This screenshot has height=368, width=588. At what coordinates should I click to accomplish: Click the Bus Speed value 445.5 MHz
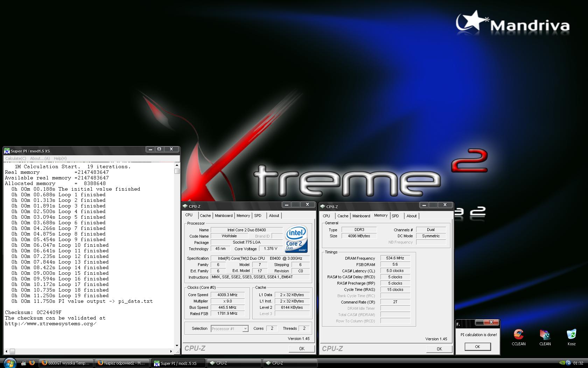pyautogui.click(x=227, y=308)
